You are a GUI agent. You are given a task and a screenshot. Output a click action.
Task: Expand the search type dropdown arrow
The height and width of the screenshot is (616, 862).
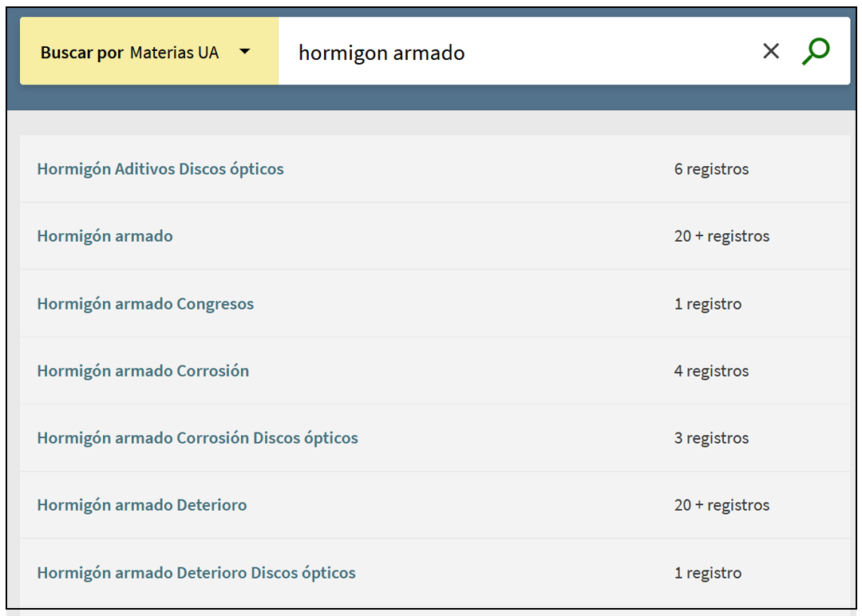[244, 53]
